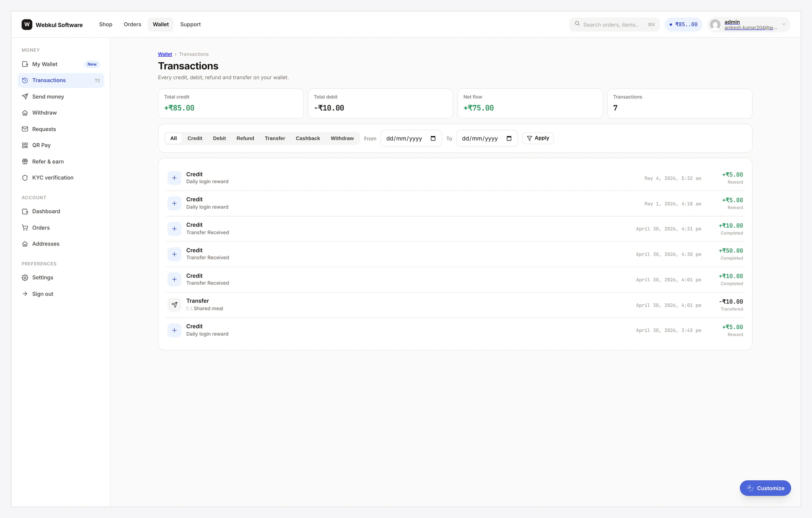Image resolution: width=812 pixels, height=518 pixels.
Task: Click plus icon of May 1 credit
Action: point(174,203)
